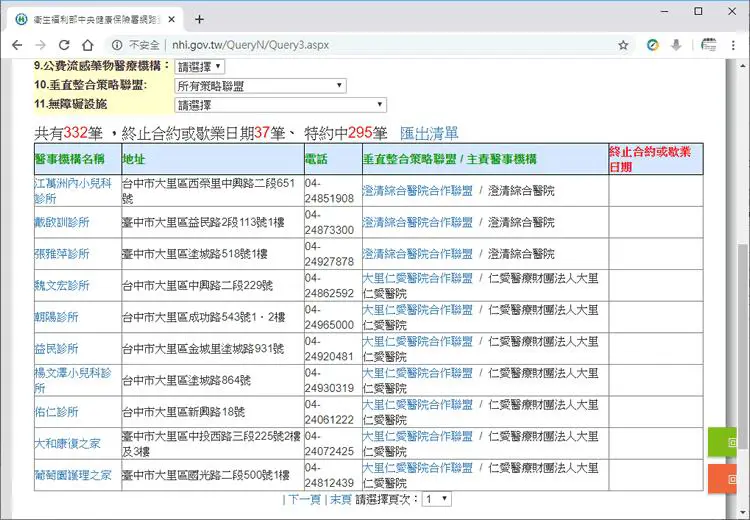The image size is (750, 520).
Task: Open the 垂直整合策略聯盟 dropdown
Action: pos(260,86)
